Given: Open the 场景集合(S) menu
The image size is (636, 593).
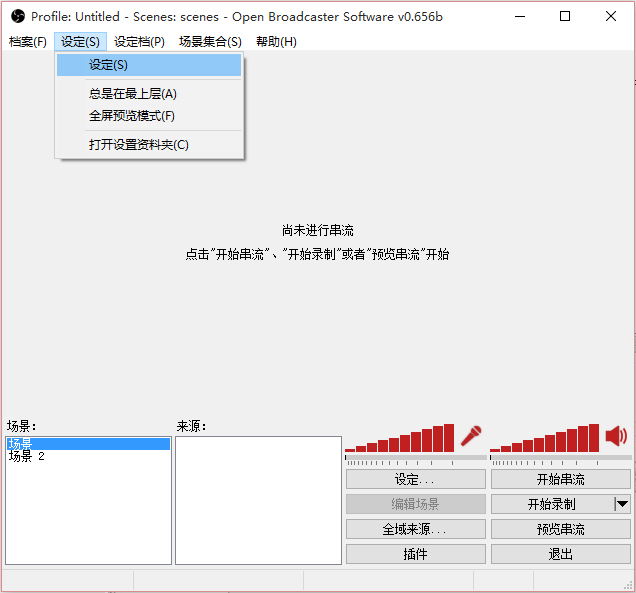Looking at the screenshot, I should [x=210, y=41].
